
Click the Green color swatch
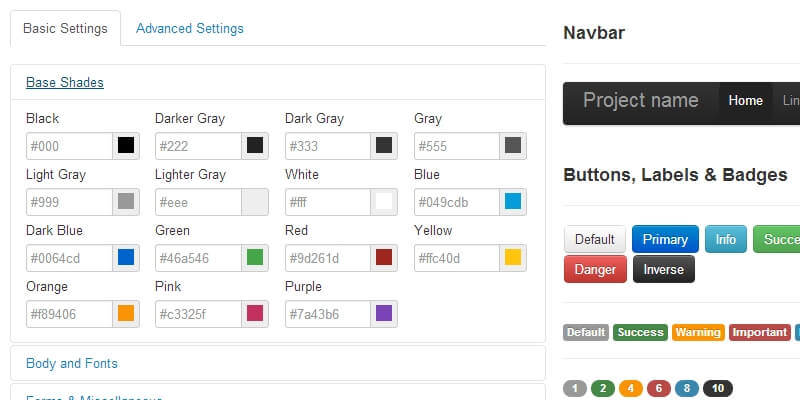(255, 258)
